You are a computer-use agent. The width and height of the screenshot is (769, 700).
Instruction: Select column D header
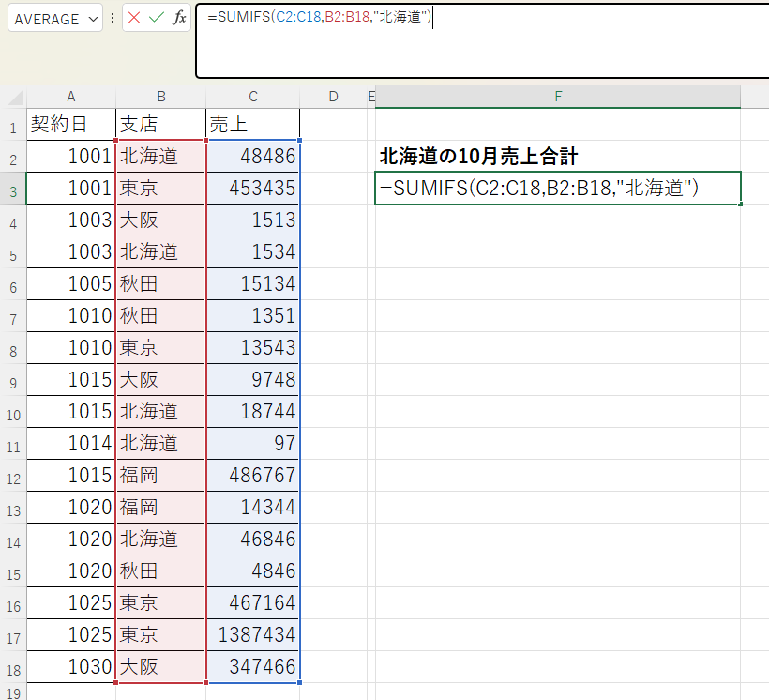tap(332, 97)
